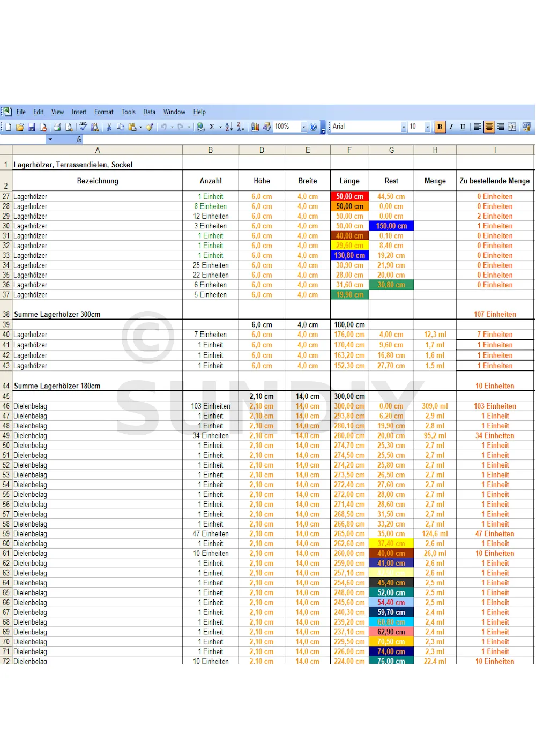536x756 pixels.
Task: Open the Data menu
Action: pyautogui.click(x=149, y=112)
